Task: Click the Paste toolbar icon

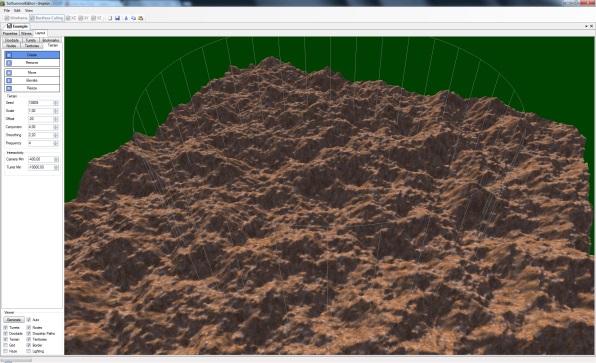Action: pyautogui.click(x=141, y=18)
